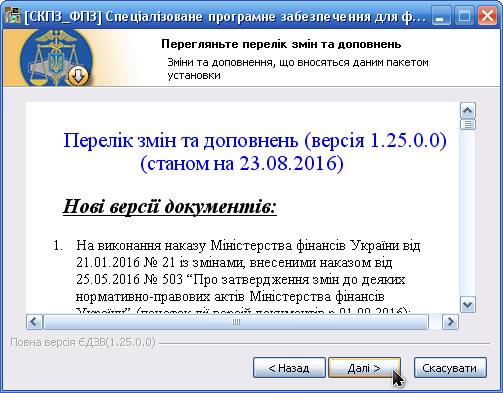Image resolution: width=503 pixels, height=393 pixels.
Task: Go back with the < Назад button
Action: [x=289, y=368]
